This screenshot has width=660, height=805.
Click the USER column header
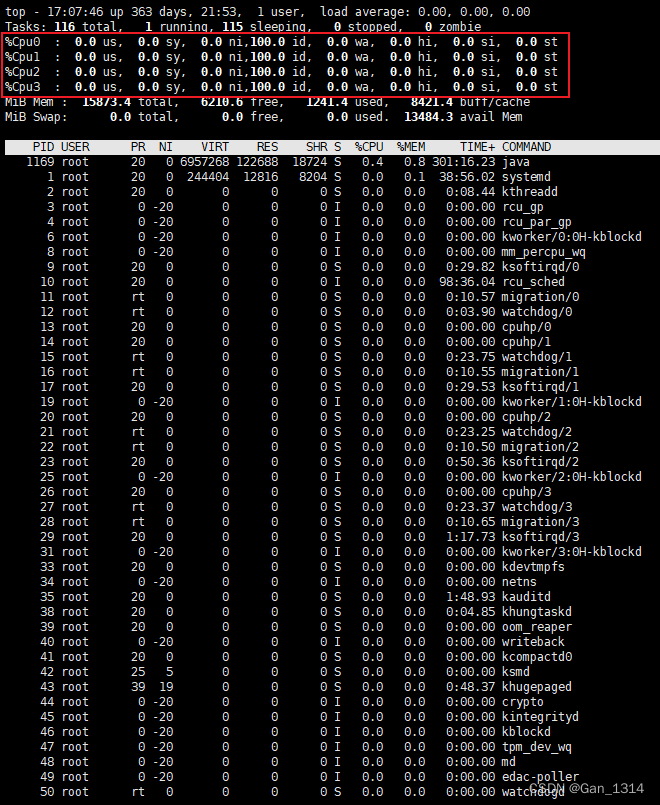point(75,147)
